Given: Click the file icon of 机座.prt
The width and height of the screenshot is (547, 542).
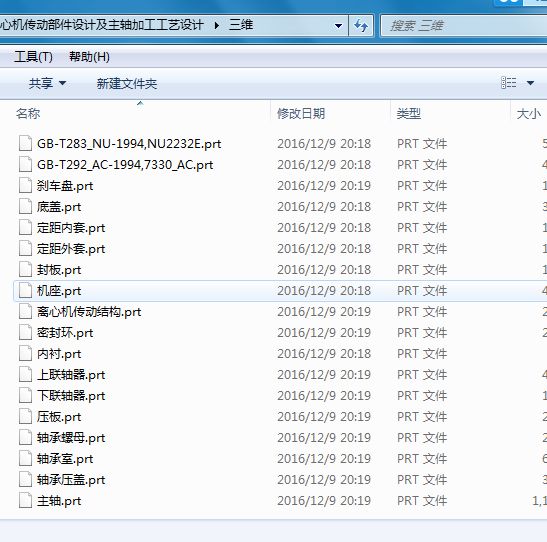Looking at the screenshot, I should coord(25,291).
